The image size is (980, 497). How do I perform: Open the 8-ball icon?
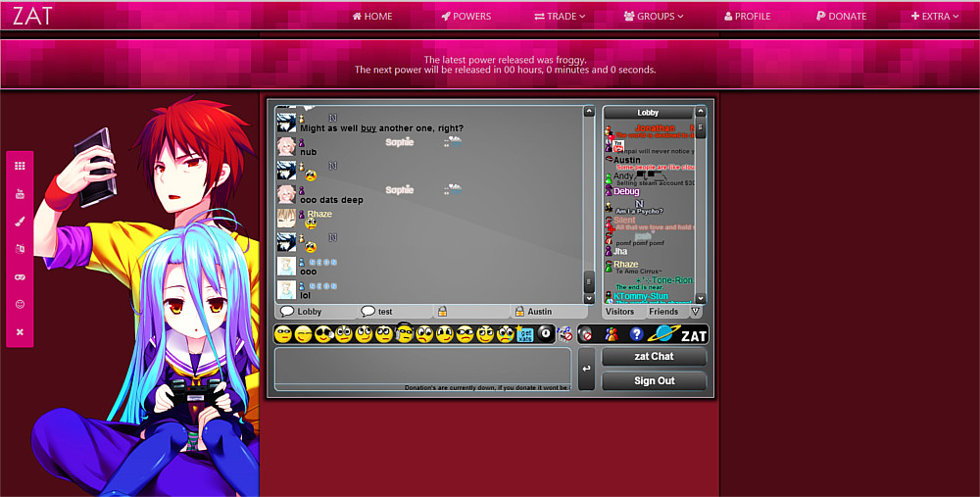coord(545,334)
